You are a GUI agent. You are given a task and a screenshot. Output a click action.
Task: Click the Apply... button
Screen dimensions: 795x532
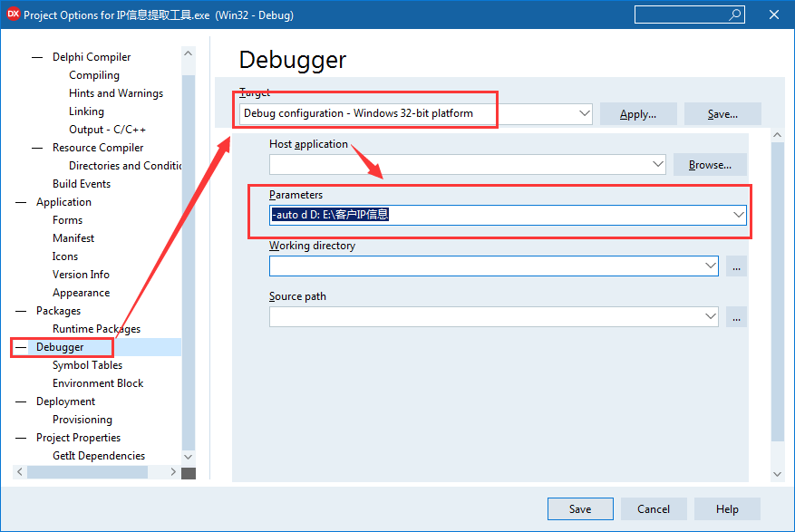(638, 114)
